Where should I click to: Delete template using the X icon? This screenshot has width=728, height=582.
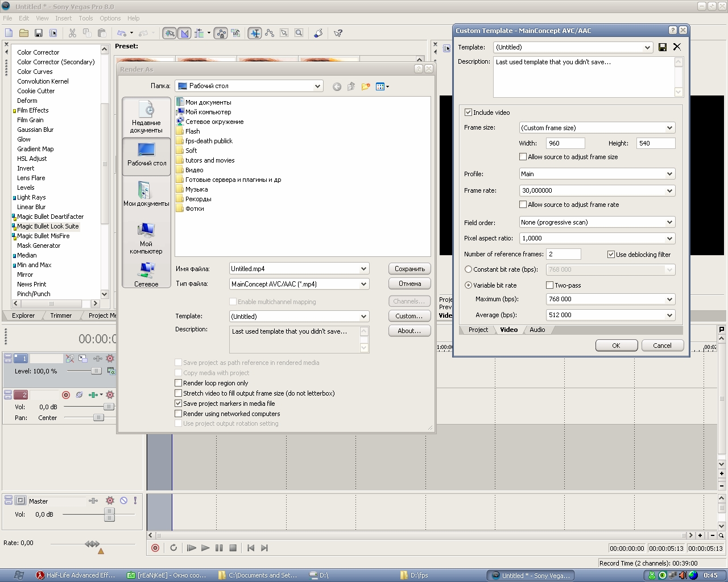pyautogui.click(x=677, y=47)
